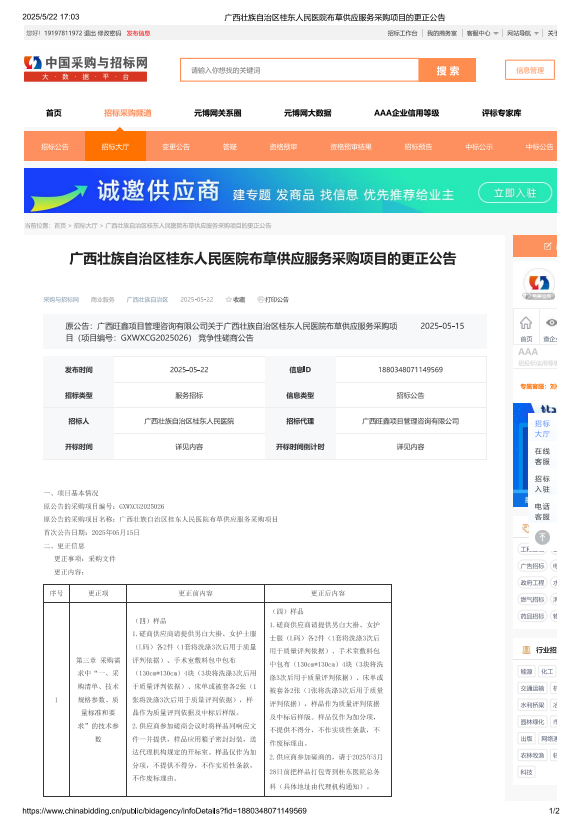Switch to the 答疑 tab
583x825 pixels.
pos(230,147)
